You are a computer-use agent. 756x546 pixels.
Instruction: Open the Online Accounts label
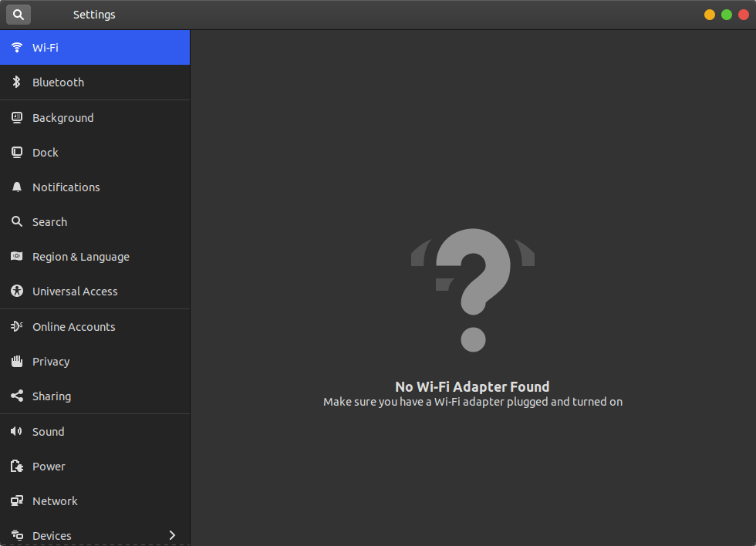pyautogui.click(x=74, y=327)
